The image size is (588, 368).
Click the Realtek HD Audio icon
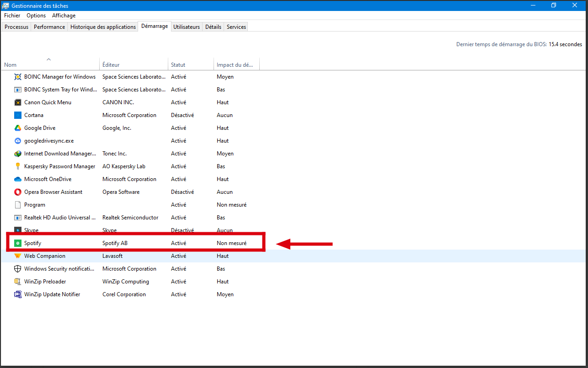pyautogui.click(x=18, y=218)
